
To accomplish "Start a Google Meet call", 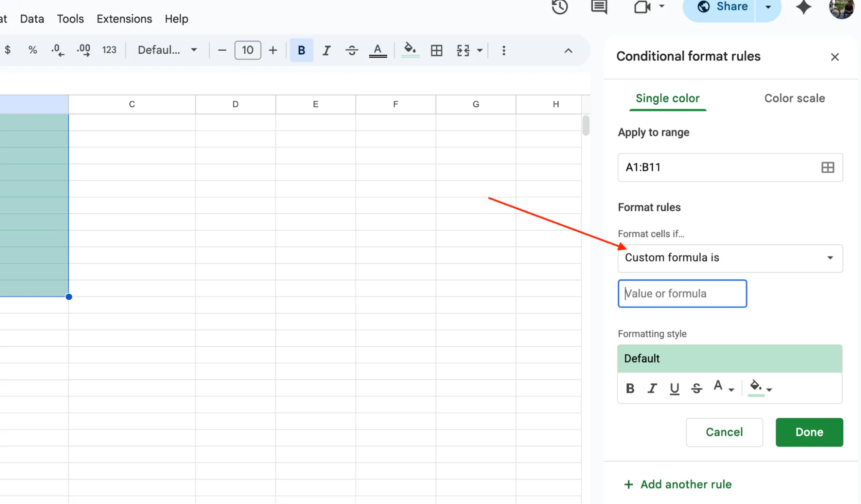I will point(642,7).
